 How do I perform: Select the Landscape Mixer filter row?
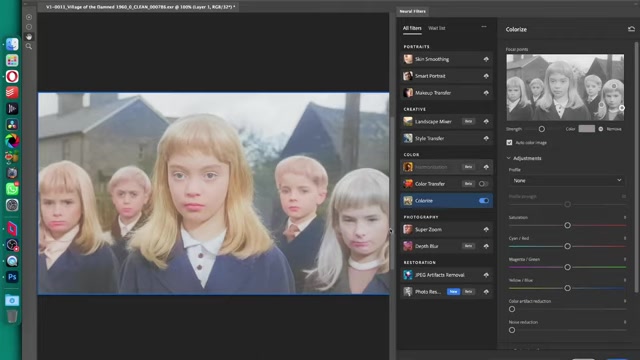click(x=447, y=122)
